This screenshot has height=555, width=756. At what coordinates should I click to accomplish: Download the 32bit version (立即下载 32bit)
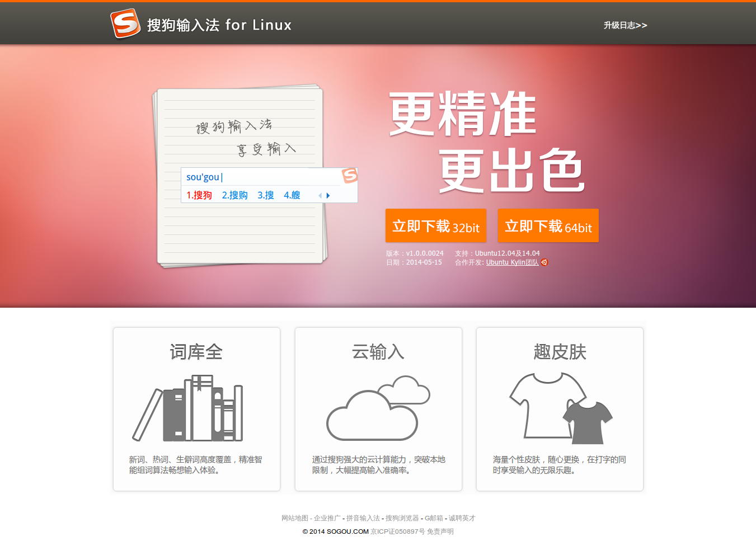pyautogui.click(x=436, y=225)
